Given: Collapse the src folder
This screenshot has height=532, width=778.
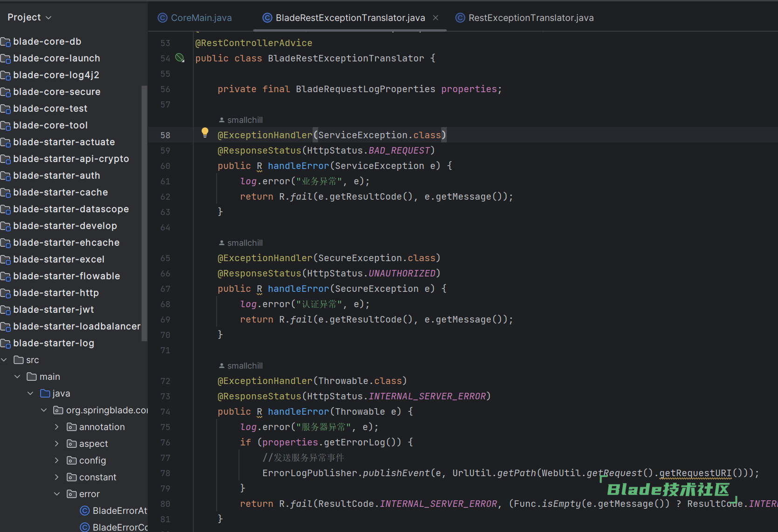Looking at the screenshot, I should coord(4,360).
